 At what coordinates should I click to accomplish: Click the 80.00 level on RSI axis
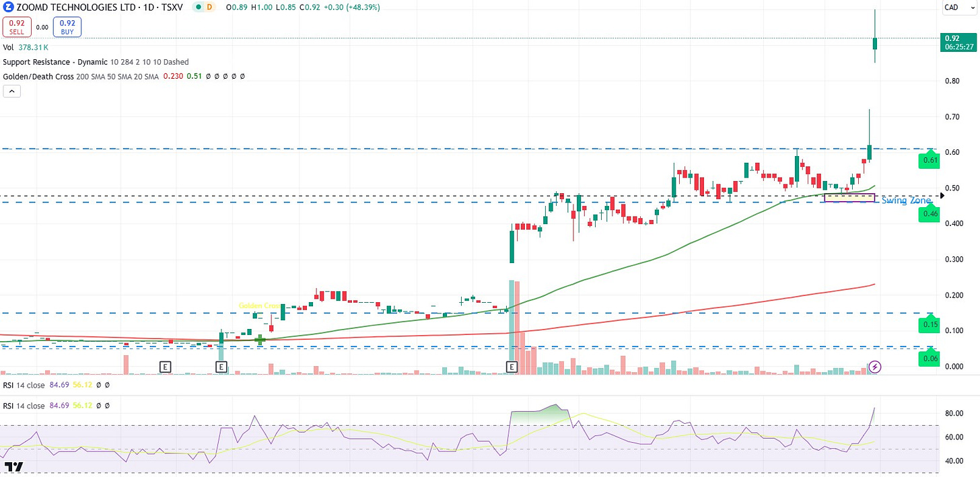click(x=954, y=413)
